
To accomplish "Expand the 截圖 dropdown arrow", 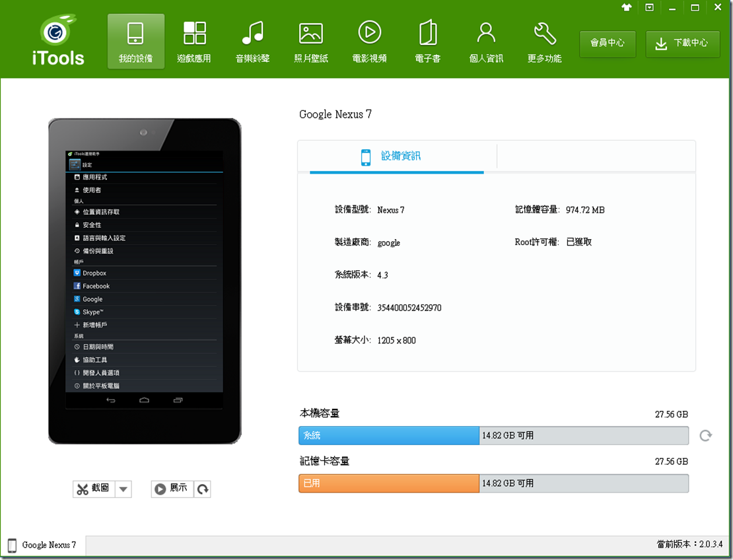I will click(x=123, y=489).
